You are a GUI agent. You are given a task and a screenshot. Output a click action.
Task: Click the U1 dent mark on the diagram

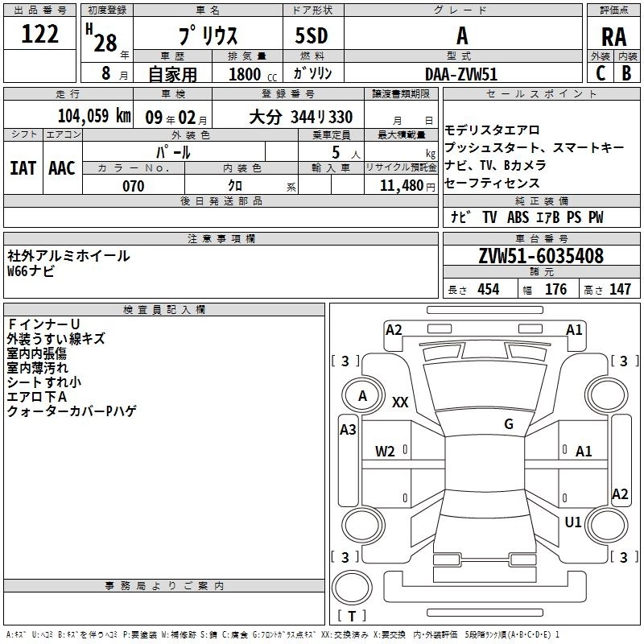click(573, 522)
